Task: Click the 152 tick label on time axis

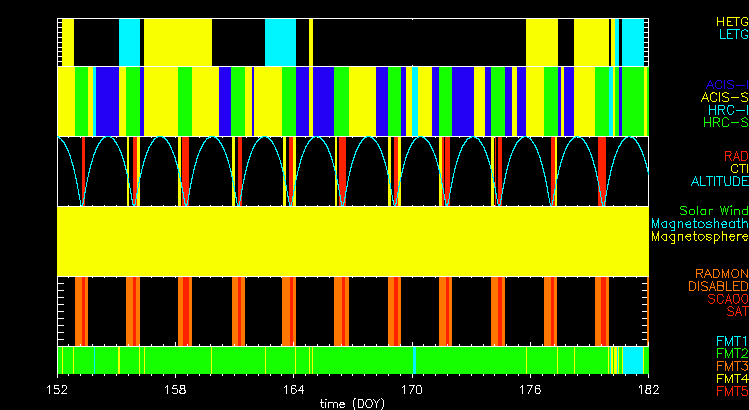Action: (58, 386)
